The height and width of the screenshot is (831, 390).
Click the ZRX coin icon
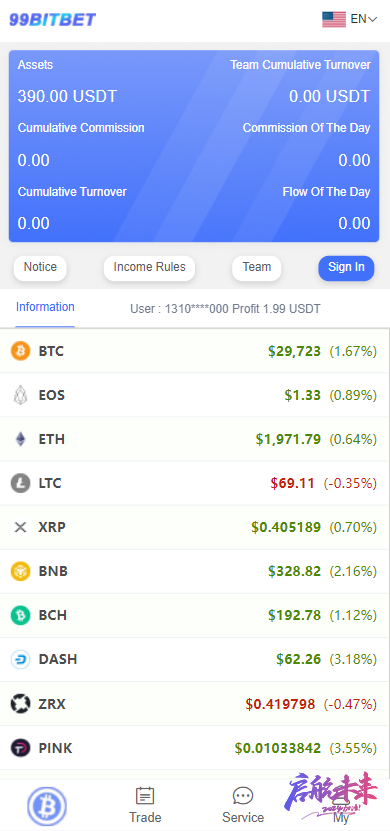click(x=20, y=703)
